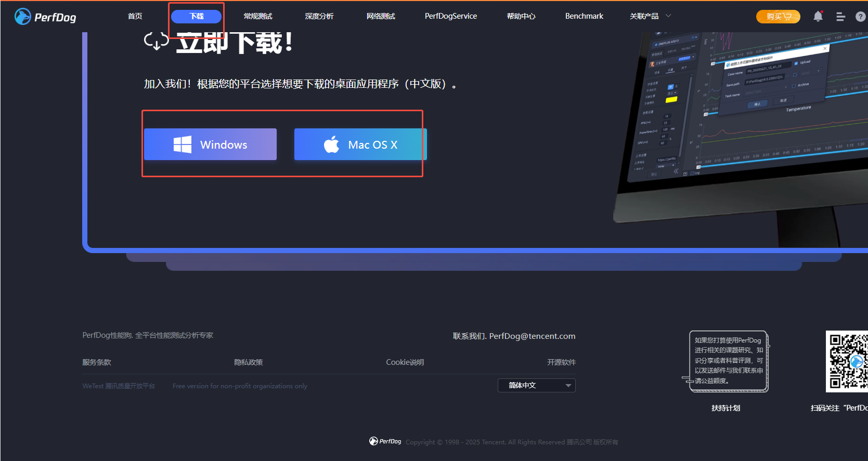Download the Windows version
This screenshot has width=868, height=461.
[210, 144]
